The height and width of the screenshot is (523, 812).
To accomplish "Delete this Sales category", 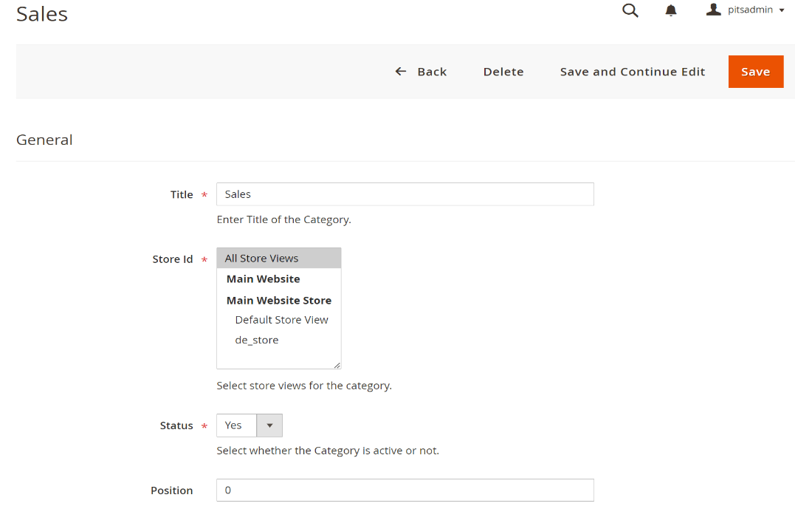I will [x=503, y=72].
